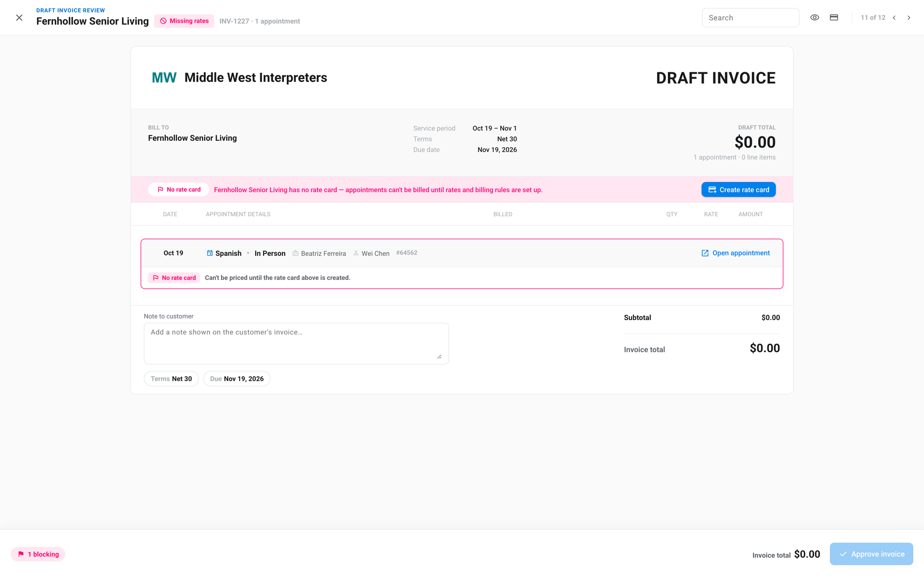
Task: Click the Oct 19 – Nov 1 service period
Action: [495, 128]
